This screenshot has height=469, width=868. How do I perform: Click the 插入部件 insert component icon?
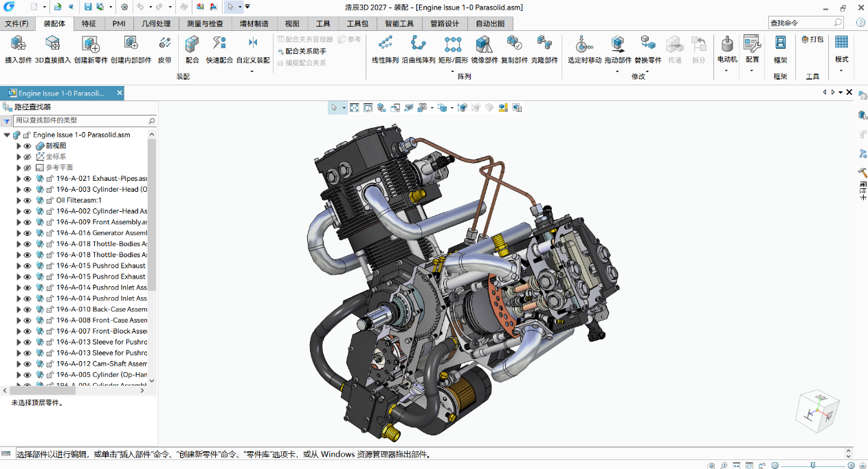click(19, 45)
